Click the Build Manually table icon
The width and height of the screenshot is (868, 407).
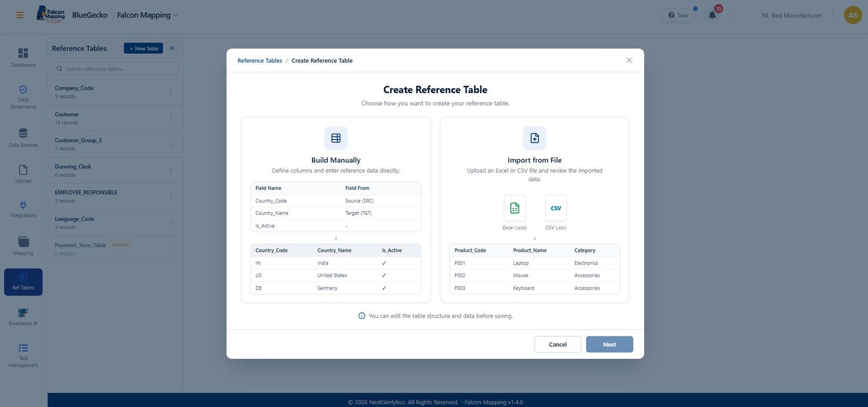click(x=336, y=138)
